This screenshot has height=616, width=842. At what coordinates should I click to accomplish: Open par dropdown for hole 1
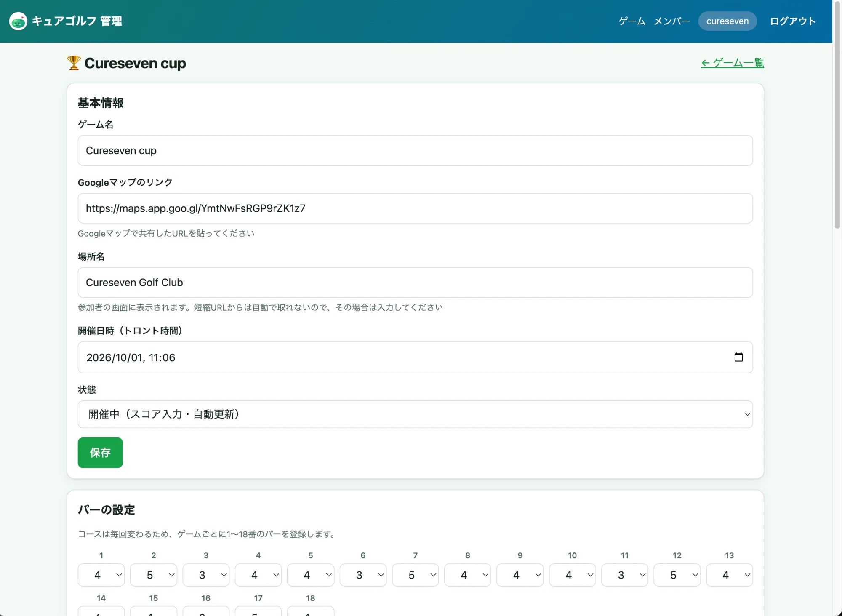[x=101, y=575]
